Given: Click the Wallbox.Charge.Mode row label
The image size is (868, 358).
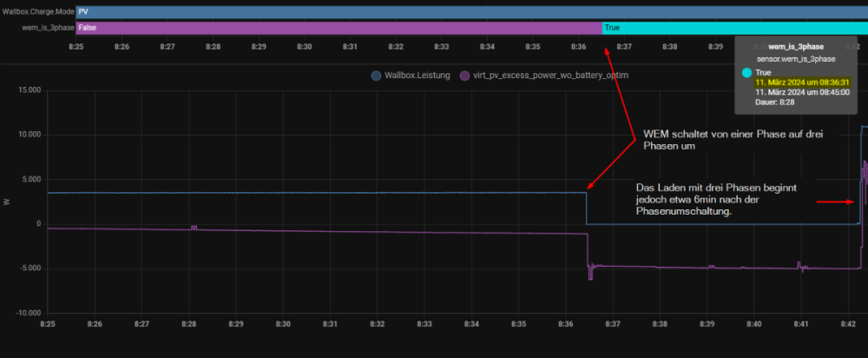Looking at the screenshot, I should [37, 12].
